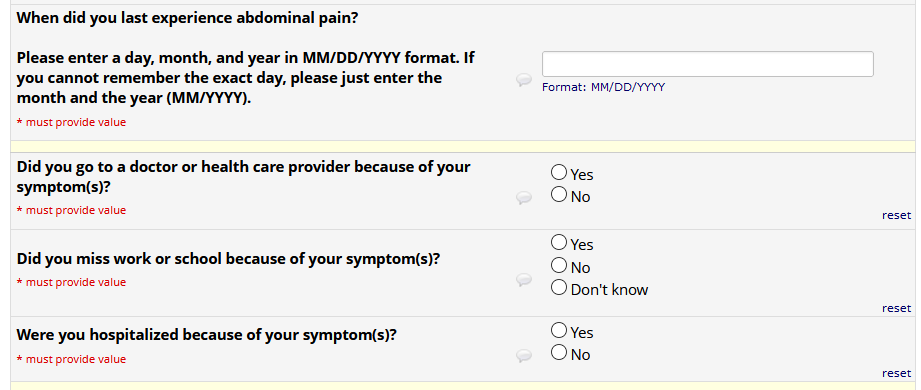Click the 'When did you last experience' label

(187, 18)
